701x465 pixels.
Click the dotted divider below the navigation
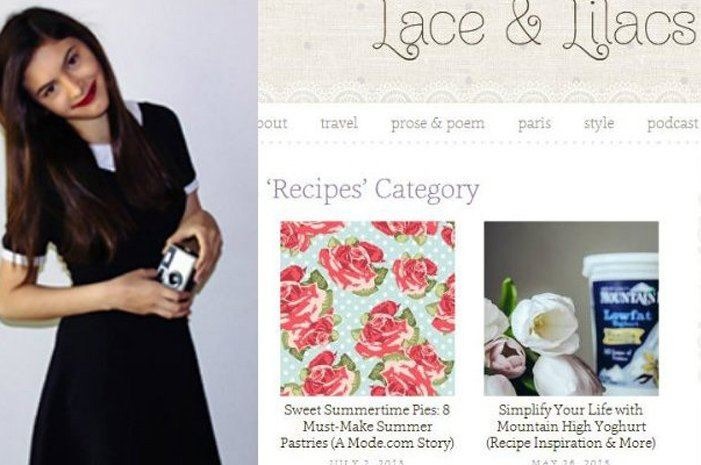click(479, 143)
